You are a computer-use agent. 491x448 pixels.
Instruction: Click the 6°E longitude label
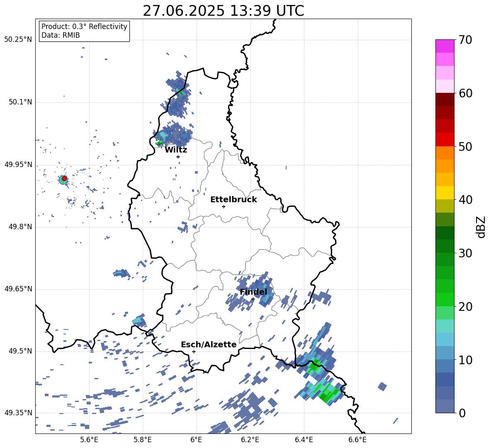196,440
